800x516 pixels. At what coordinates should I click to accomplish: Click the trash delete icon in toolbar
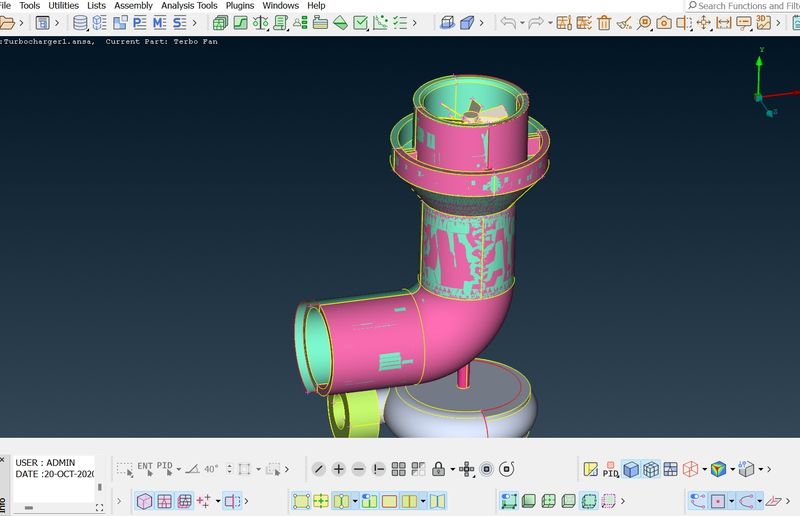click(604, 23)
